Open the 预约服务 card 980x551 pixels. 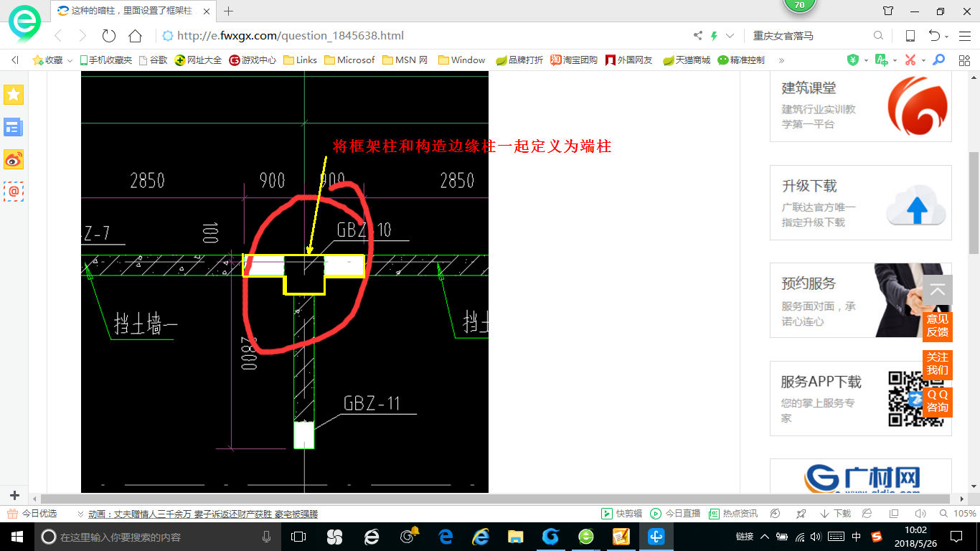click(x=861, y=300)
